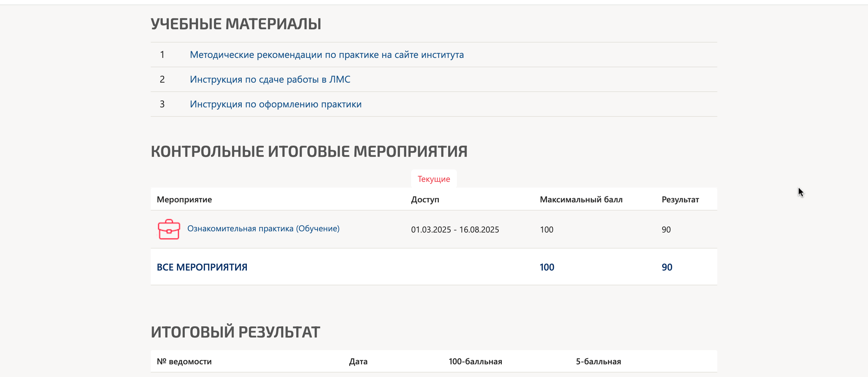Select the Текущие tab
This screenshot has width=868, height=377.
coord(434,179)
